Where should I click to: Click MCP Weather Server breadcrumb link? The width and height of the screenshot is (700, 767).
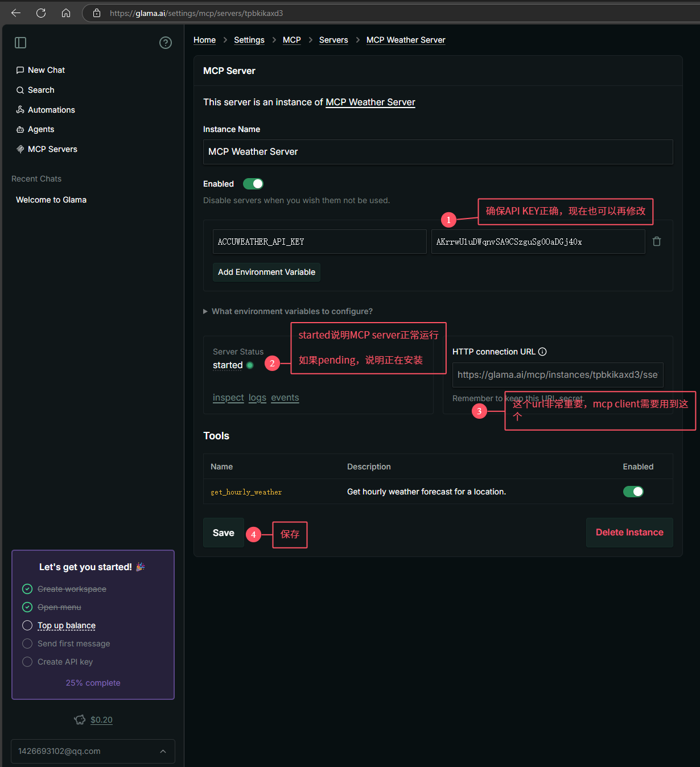[x=406, y=40]
